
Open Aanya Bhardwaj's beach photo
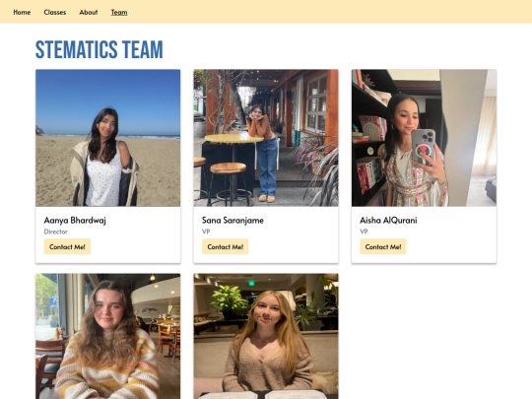click(108, 138)
